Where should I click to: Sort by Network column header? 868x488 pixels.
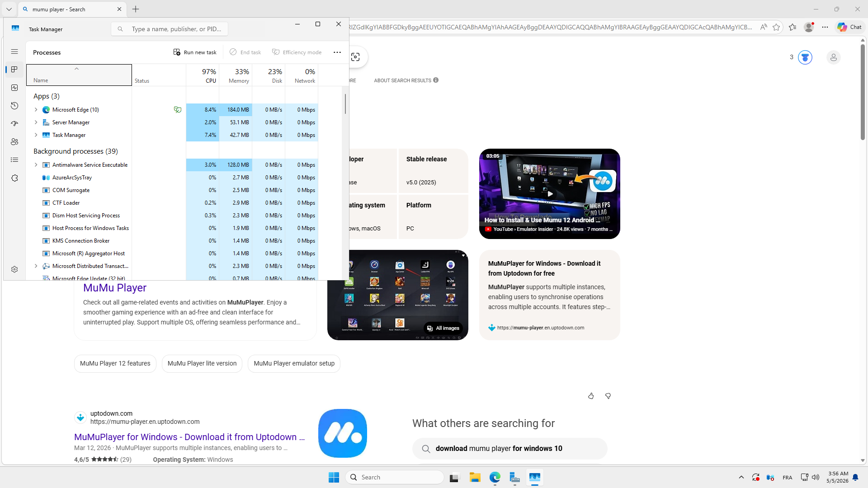302,75
